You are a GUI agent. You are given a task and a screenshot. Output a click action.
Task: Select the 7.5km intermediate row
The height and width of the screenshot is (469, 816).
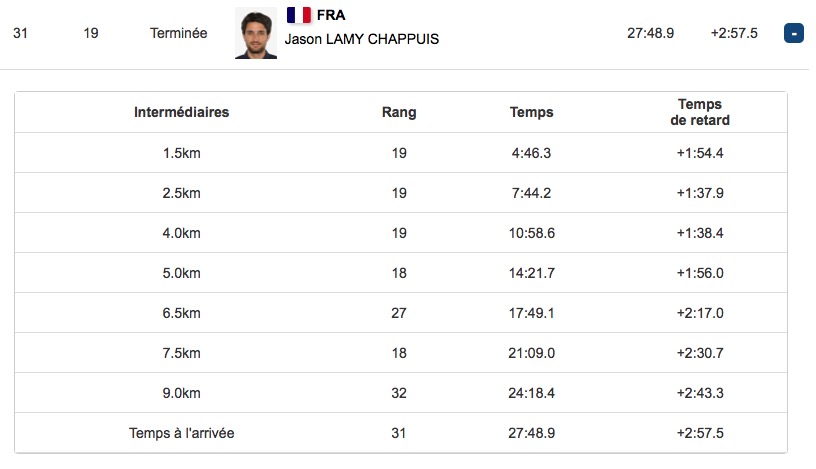[401, 353]
